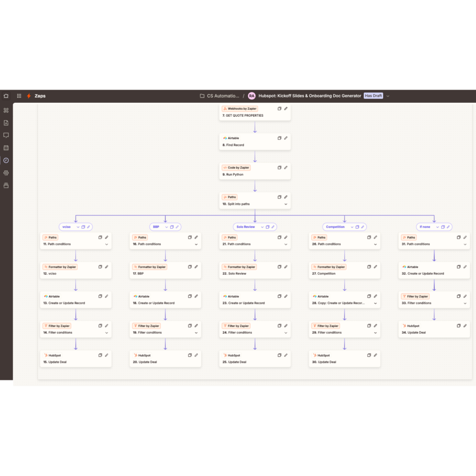The image size is (476, 476).
Task: Copy step 25 Update Deal
Action: [279, 355]
